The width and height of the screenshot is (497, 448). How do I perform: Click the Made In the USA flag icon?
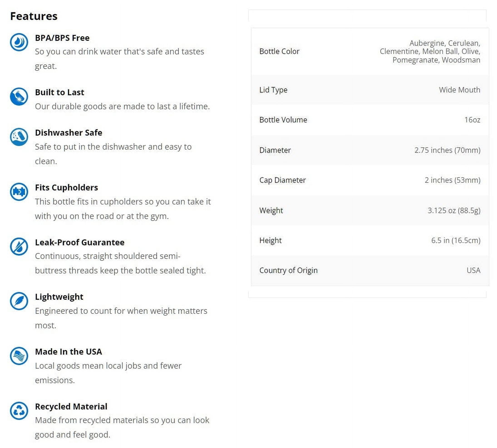tap(19, 356)
